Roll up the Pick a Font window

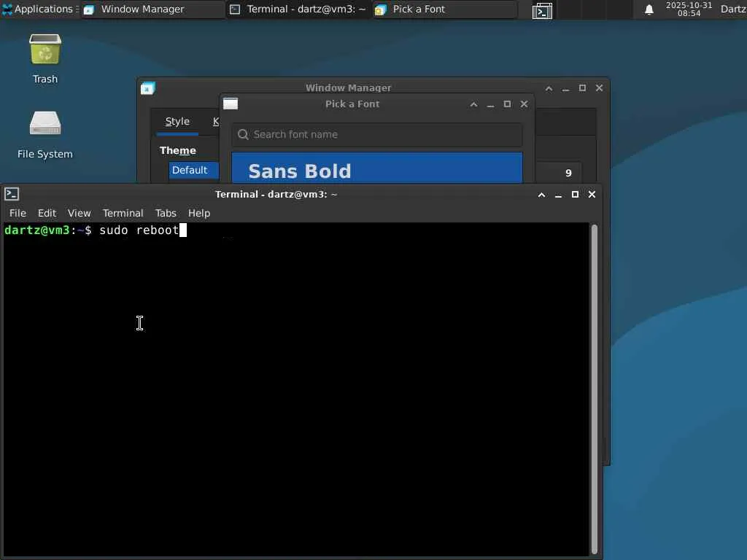(x=473, y=104)
